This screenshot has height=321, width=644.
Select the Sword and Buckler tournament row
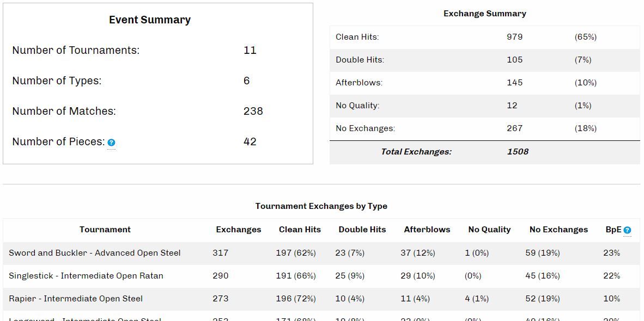(95, 253)
